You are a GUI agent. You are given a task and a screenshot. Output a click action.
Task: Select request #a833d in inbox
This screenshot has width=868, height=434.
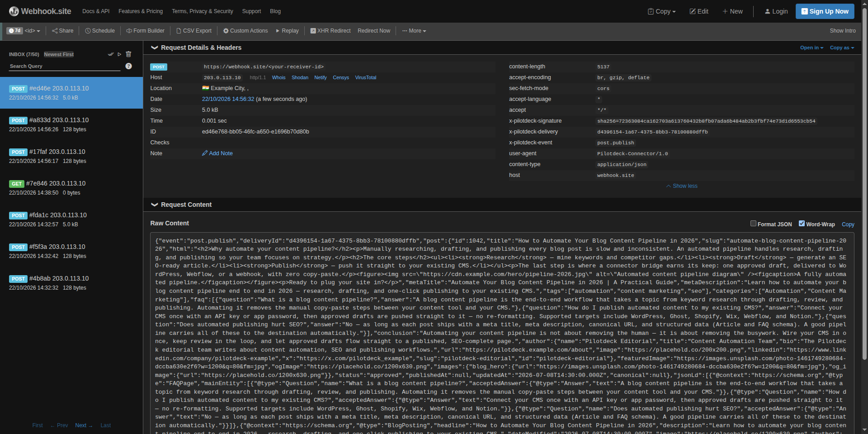click(71, 124)
